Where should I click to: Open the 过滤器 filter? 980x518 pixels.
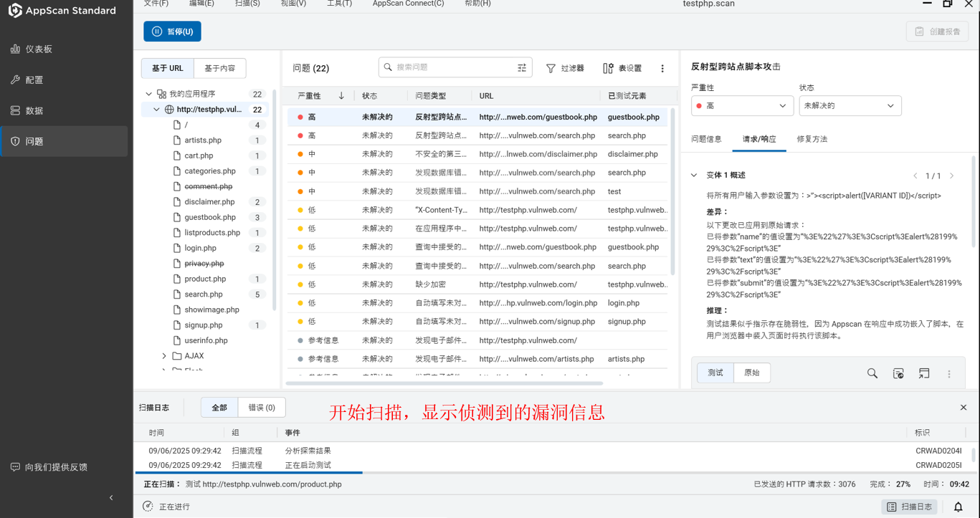point(565,68)
